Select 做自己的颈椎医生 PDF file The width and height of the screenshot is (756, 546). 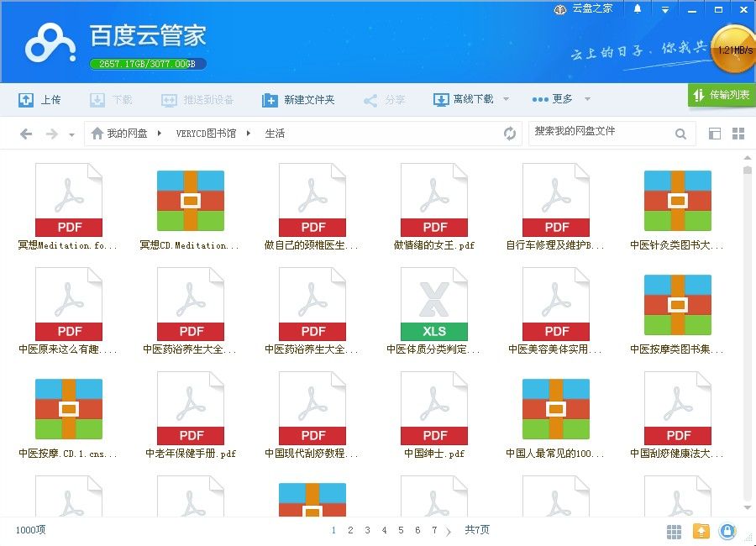point(312,207)
